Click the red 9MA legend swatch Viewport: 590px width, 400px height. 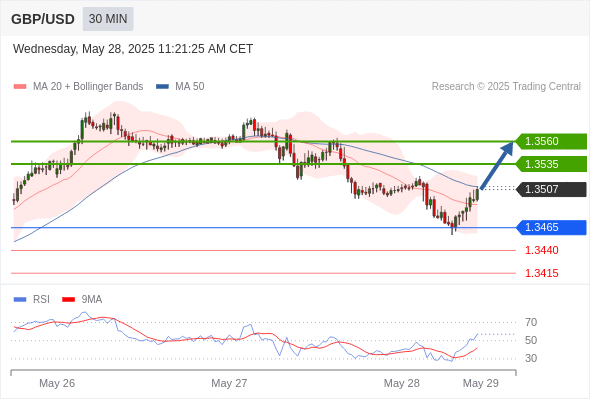68,300
